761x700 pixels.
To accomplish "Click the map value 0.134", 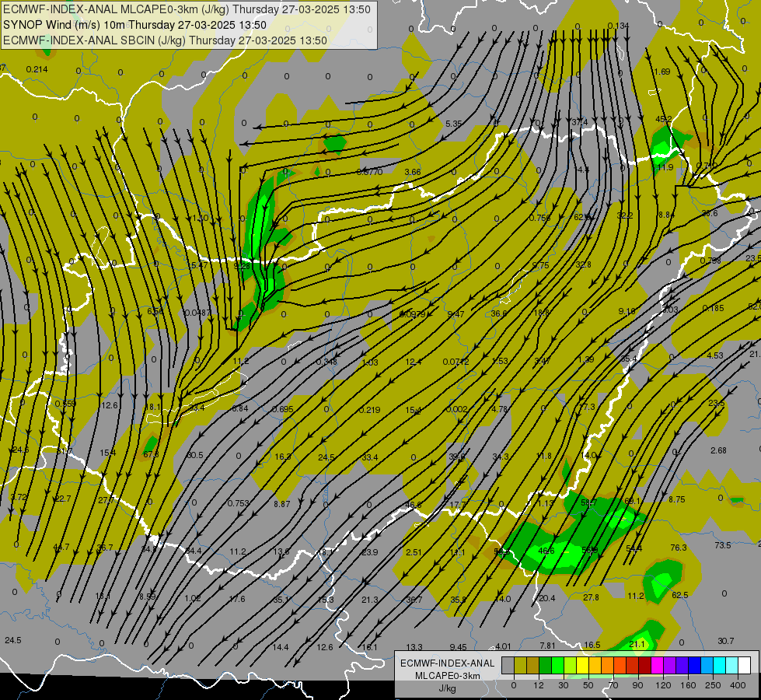I will 618,26.
